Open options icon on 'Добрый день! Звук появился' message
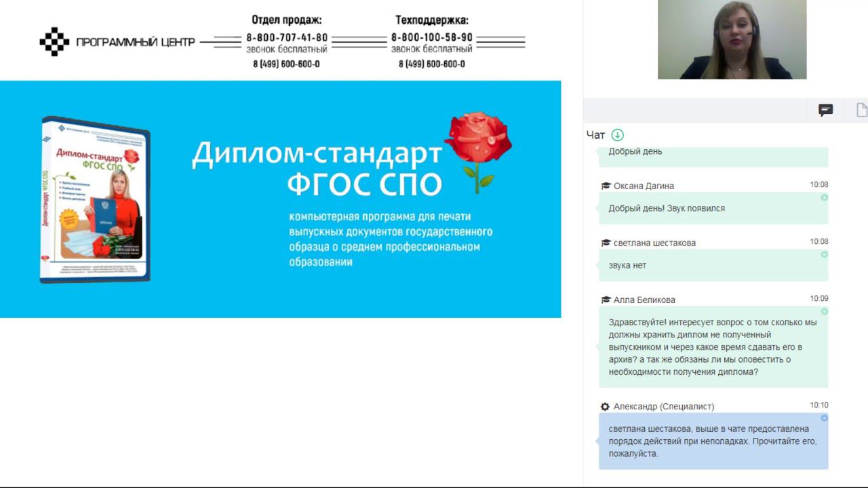 click(x=824, y=197)
